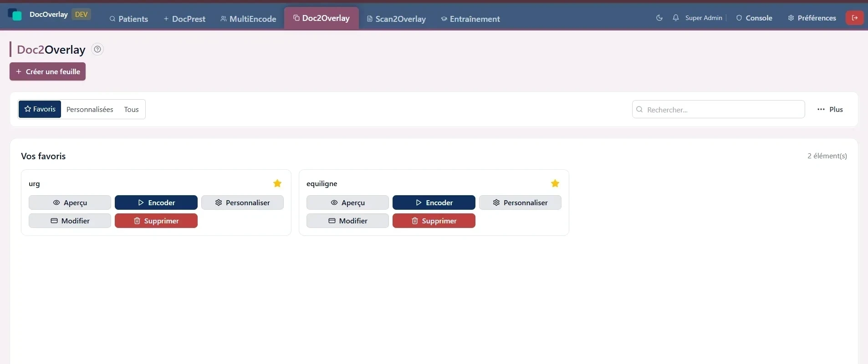This screenshot has width=868, height=364.
Task: Click the red logout icon button
Action: pyautogui.click(x=855, y=18)
